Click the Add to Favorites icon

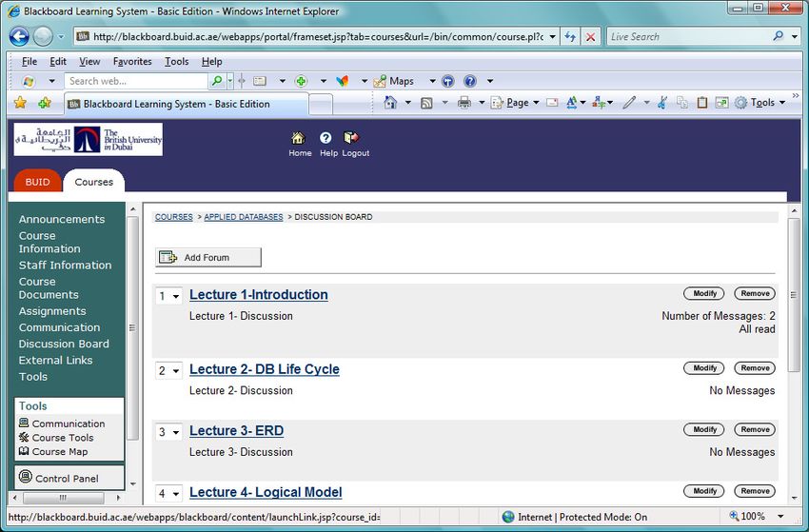(45, 102)
